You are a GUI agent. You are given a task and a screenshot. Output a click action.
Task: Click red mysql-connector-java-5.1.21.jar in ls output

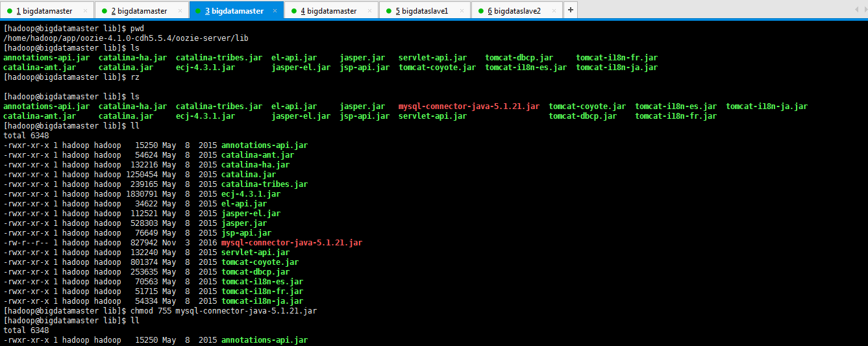click(469, 106)
